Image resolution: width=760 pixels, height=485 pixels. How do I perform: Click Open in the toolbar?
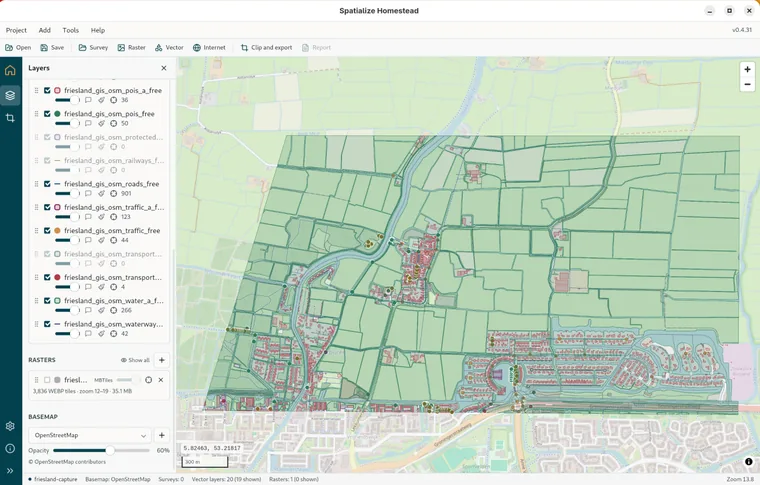click(x=18, y=47)
